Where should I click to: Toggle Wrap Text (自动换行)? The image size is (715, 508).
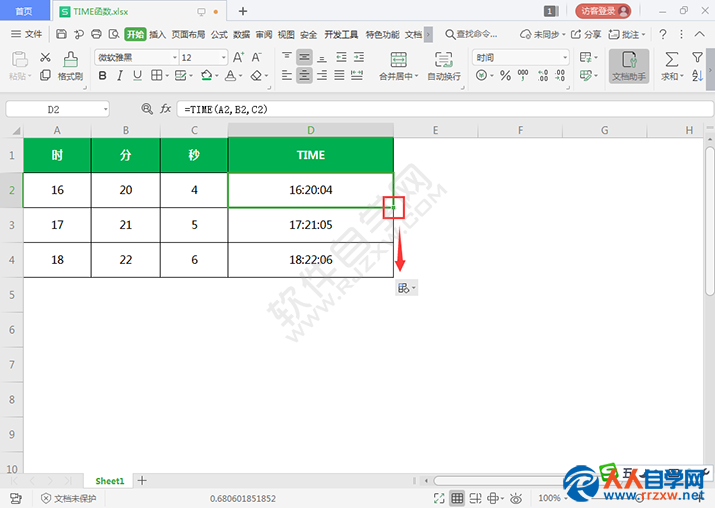tap(444, 66)
